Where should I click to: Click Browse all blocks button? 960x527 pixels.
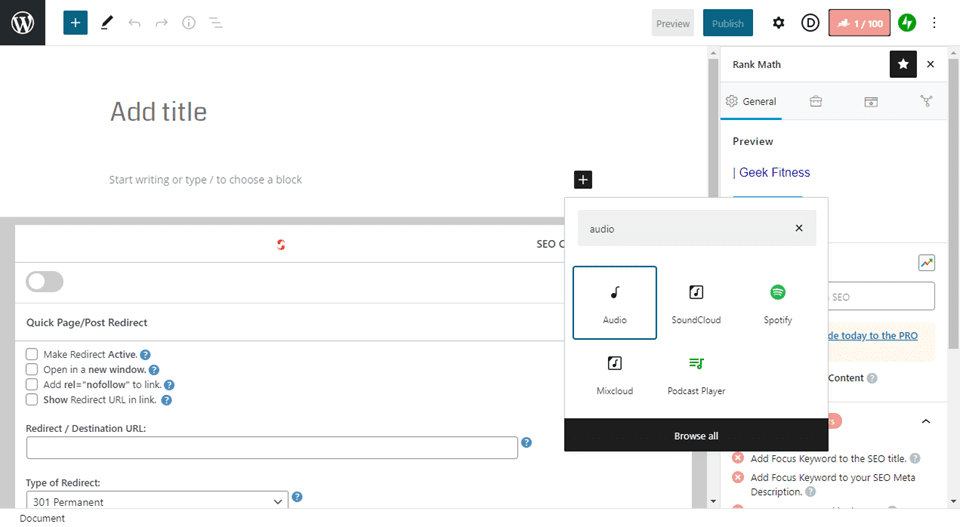(x=696, y=435)
